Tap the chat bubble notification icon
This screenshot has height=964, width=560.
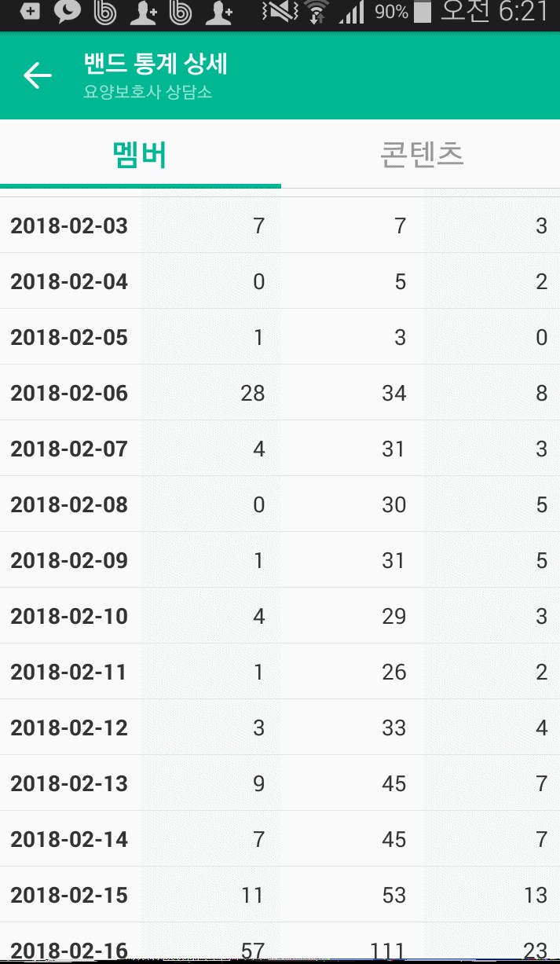pyautogui.click(x=68, y=12)
